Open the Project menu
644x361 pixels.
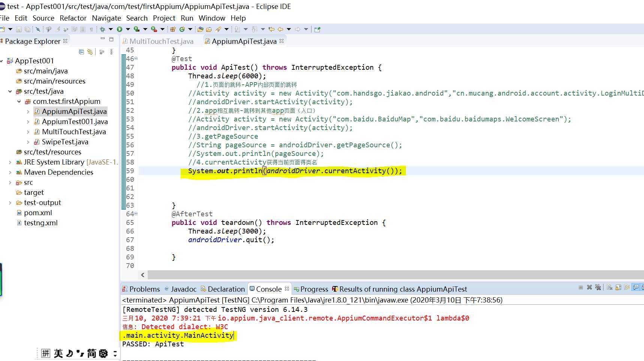pos(164,18)
